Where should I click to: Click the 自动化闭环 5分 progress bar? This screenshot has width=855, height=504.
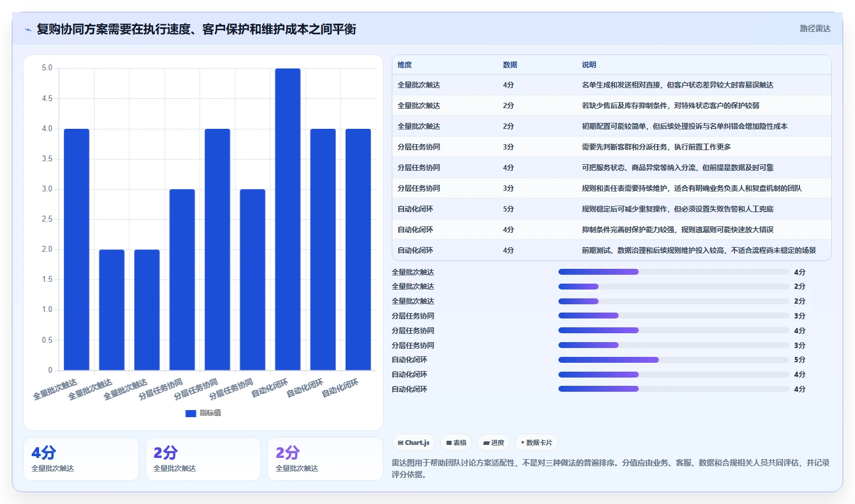[x=674, y=360]
